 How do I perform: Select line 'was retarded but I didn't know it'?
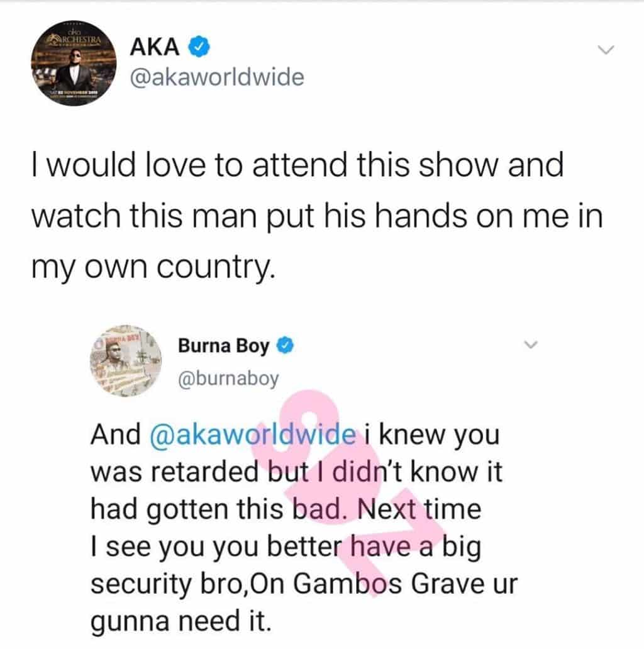click(x=296, y=472)
